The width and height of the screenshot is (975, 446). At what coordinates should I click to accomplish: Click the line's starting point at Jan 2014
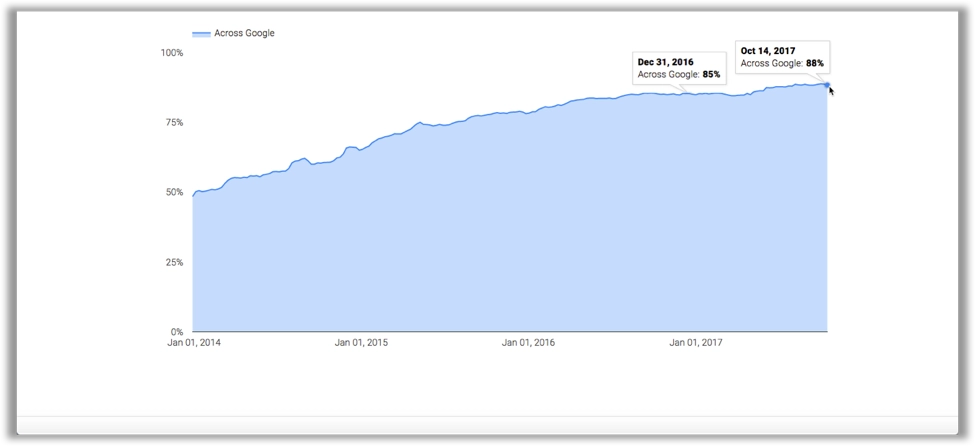tap(193, 196)
